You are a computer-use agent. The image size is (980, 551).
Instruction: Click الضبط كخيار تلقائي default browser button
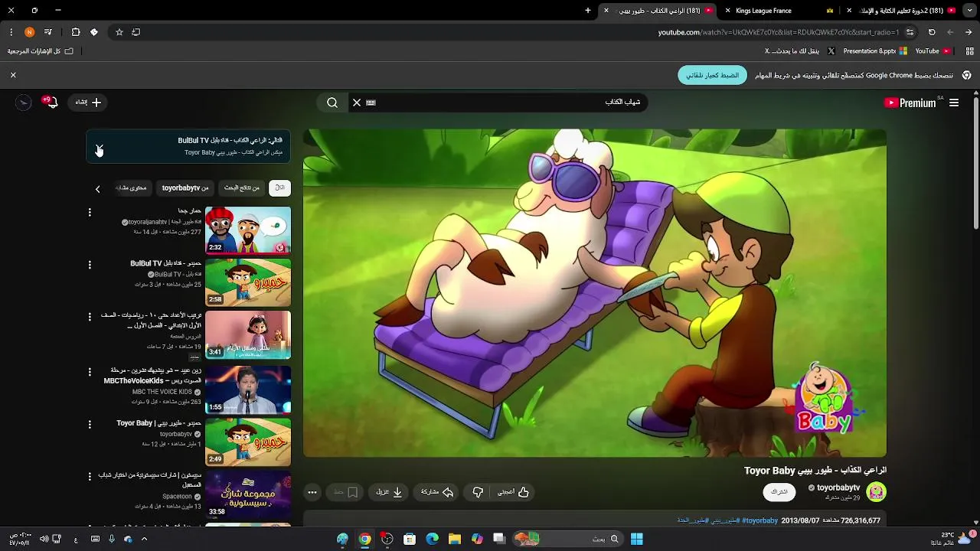click(x=712, y=75)
